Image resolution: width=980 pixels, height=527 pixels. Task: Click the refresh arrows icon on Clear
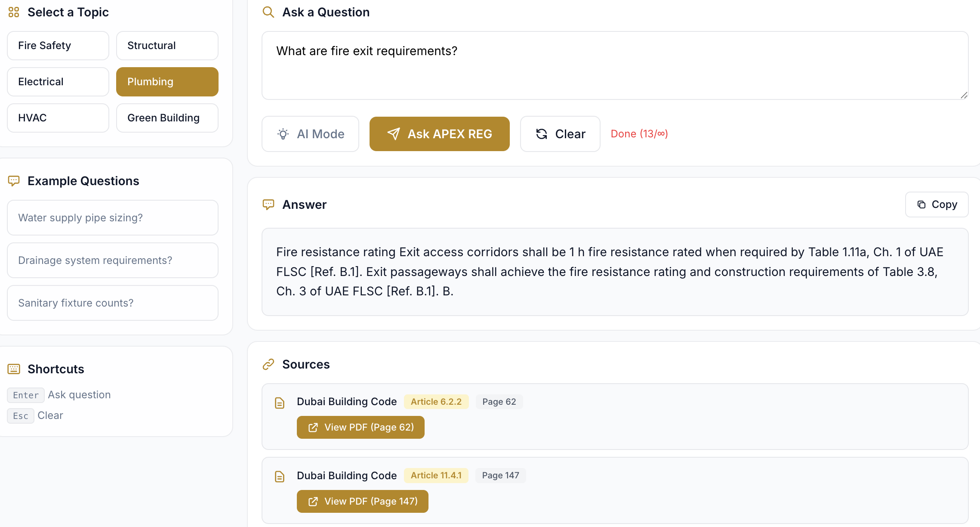pos(542,134)
